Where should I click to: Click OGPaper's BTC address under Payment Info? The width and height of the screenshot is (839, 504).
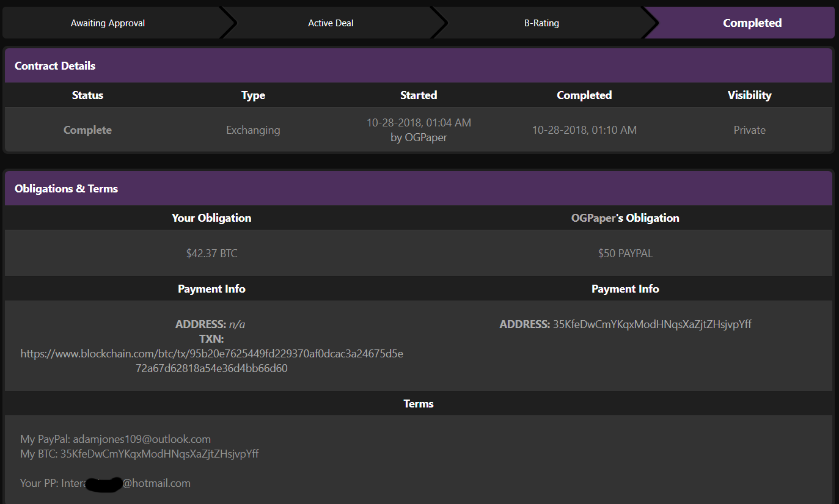(652, 324)
